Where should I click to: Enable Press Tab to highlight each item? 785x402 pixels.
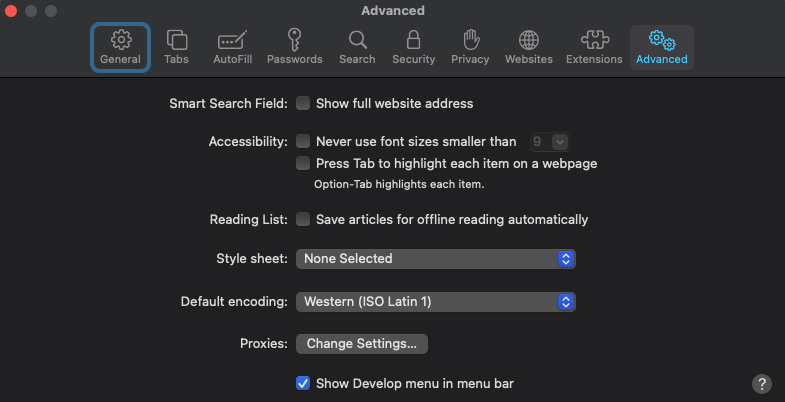(303, 163)
